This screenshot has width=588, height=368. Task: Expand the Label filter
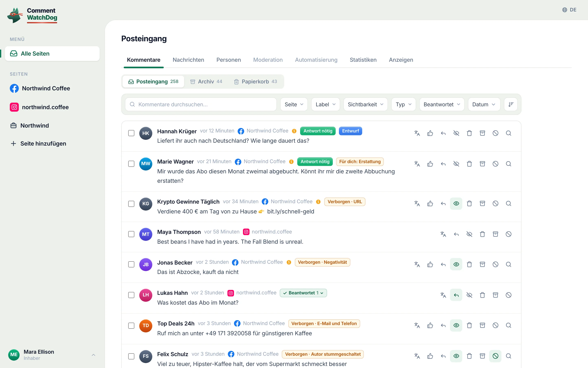point(325,104)
